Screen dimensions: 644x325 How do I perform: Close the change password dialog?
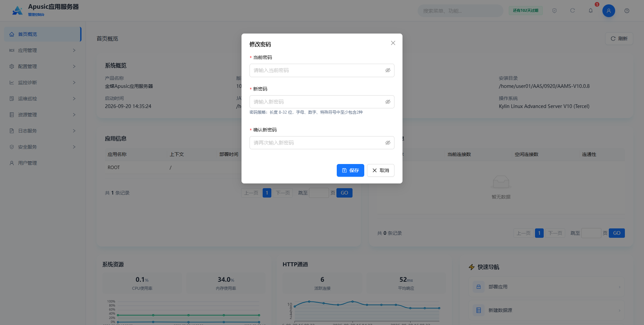pos(393,43)
